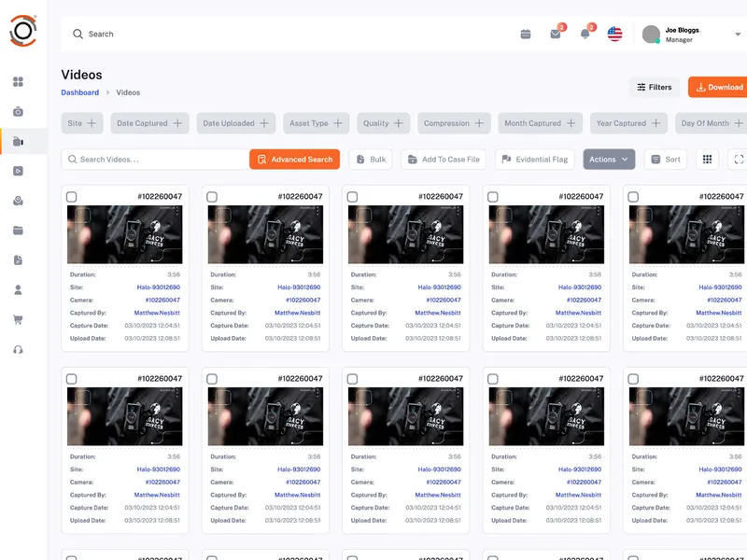Open Halo-93012690 site link on first card
747x560 pixels.
159,287
